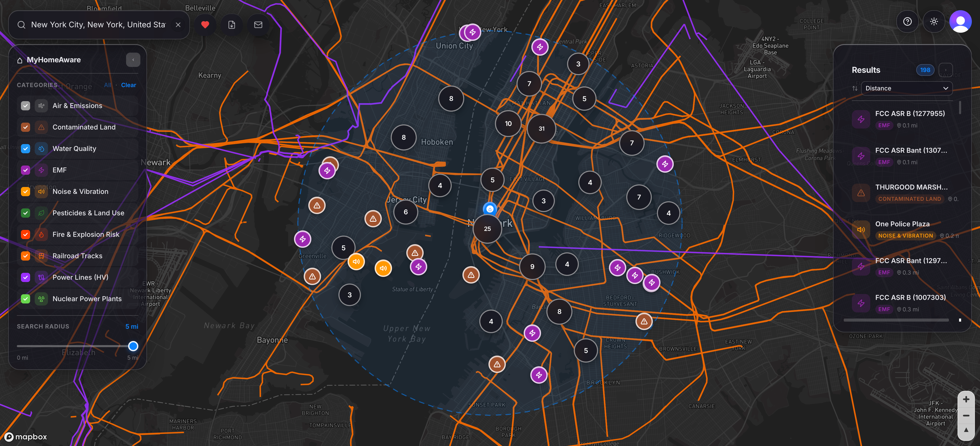This screenshot has height=446, width=980.
Task: Toggle Contaminated Land checkbox
Action: 26,127
